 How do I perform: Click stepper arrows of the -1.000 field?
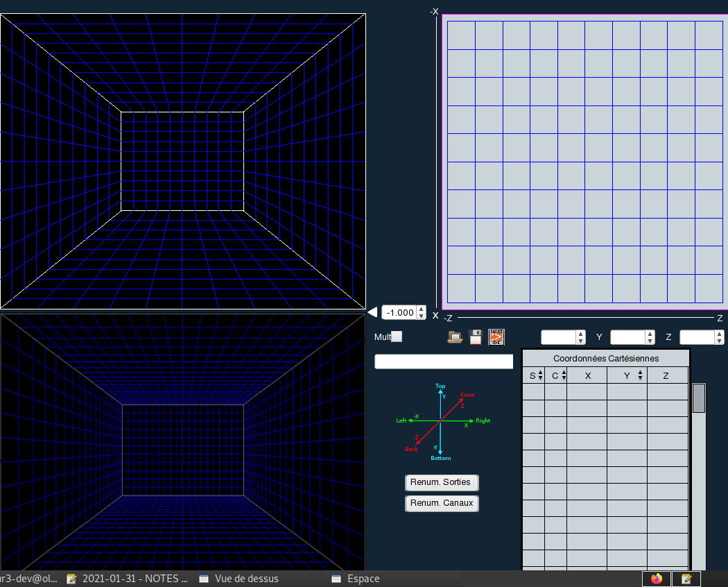[421, 312]
